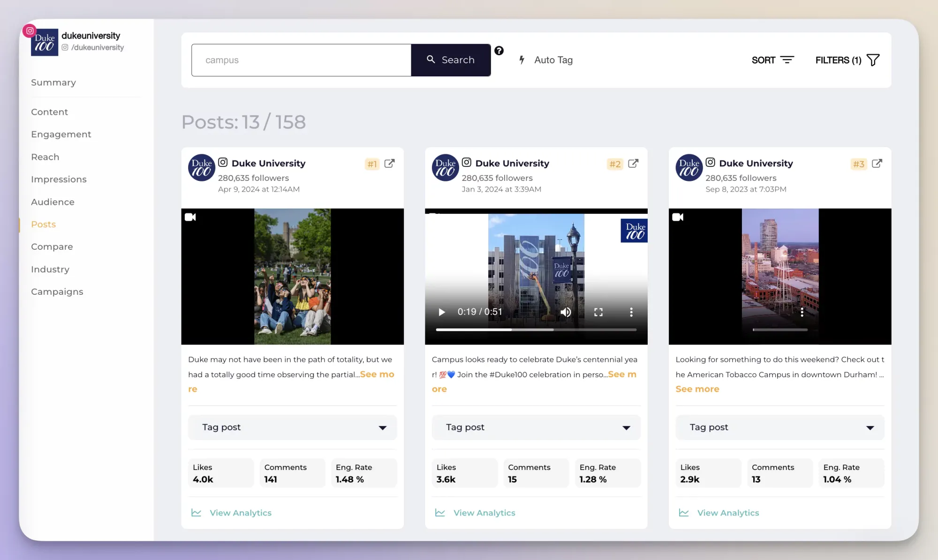
Task: Click the View Analytics chart icon for post #2
Action: 439,512
